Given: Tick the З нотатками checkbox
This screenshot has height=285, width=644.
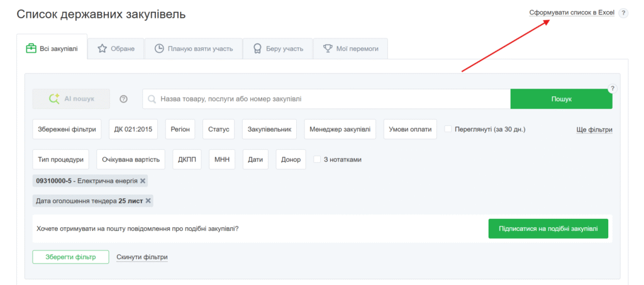Looking at the screenshot, I should [x=318, y=159].
